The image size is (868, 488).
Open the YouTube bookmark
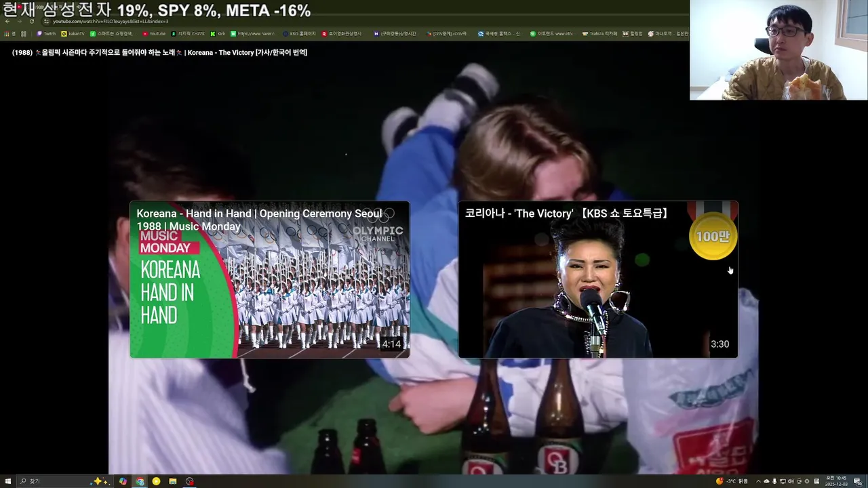pos(154,33)
